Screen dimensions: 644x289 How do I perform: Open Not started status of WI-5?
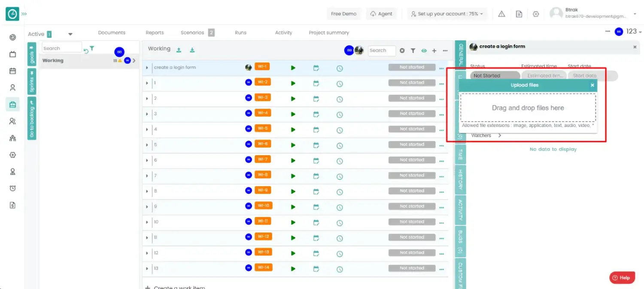tap(412, 129)
